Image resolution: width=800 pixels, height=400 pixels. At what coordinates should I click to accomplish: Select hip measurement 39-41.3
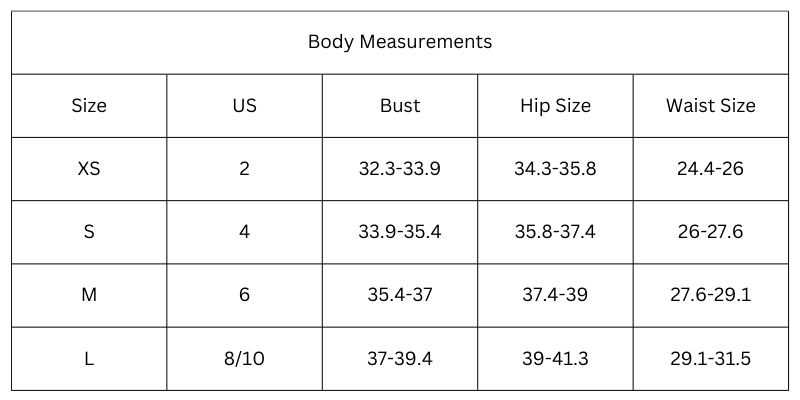click(x=555, y=358)
